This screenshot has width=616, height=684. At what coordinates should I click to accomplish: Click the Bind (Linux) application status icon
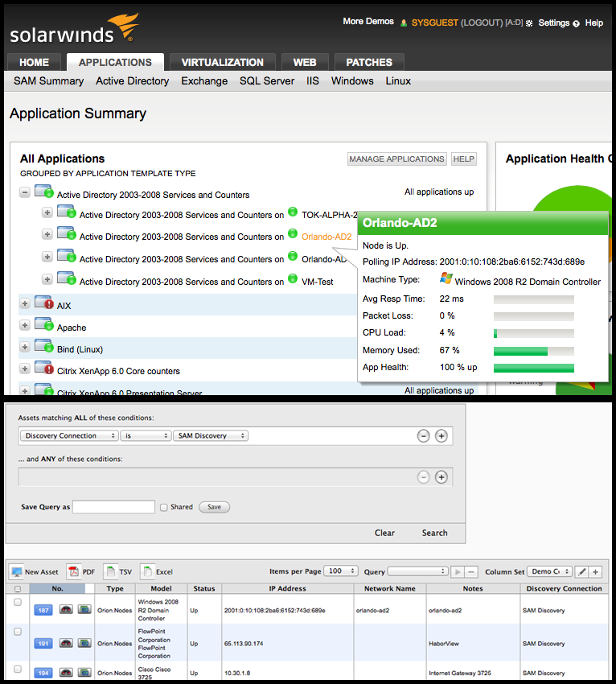[x=44, y=346]
